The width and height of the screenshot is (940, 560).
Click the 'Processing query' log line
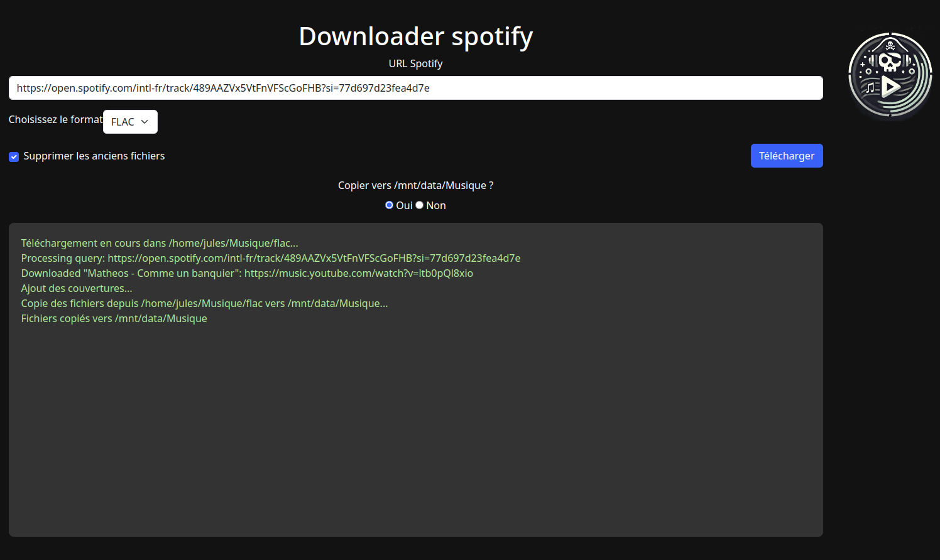coord(270,258)
